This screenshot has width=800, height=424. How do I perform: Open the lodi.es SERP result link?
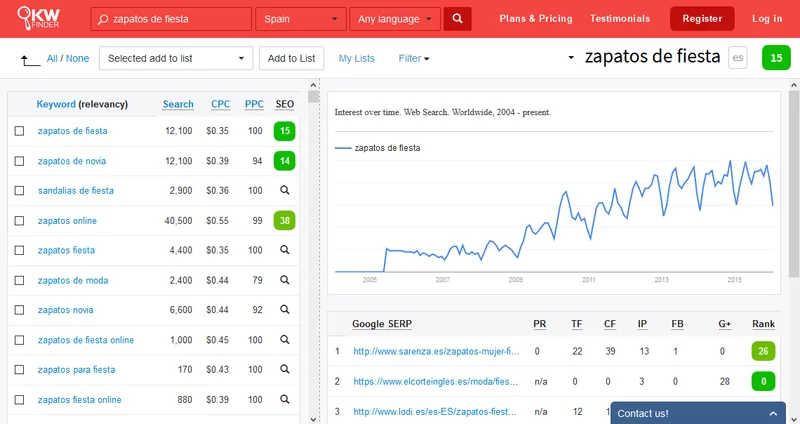pyautogui.click(x=435, y=411)
